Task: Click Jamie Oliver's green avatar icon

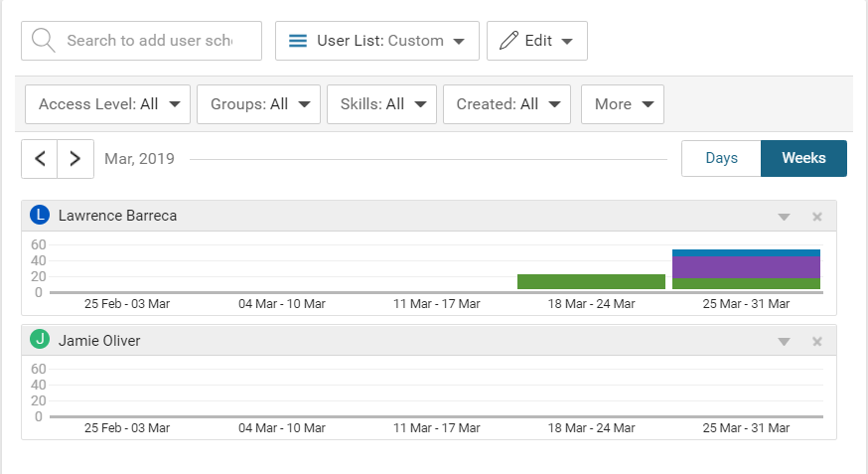Action: [x=40, y=340]
